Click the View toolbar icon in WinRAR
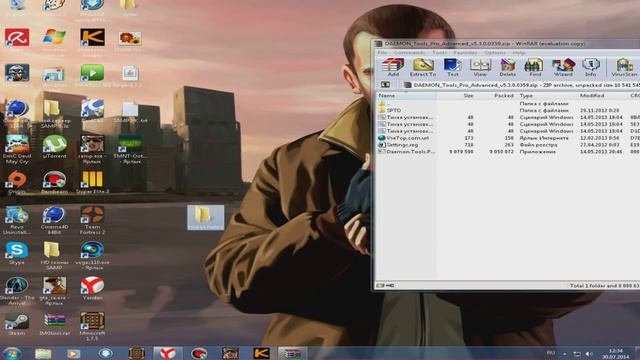 click(480, 67)
